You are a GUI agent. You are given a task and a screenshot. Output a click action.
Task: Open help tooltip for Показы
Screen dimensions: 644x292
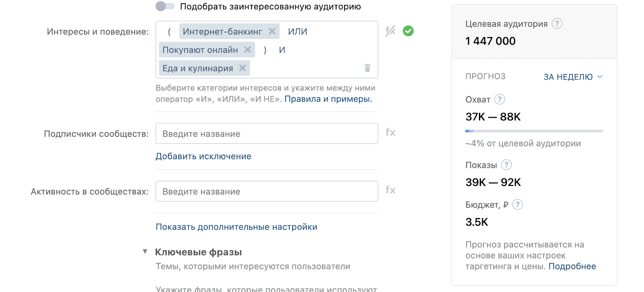[x=506, y=165]
